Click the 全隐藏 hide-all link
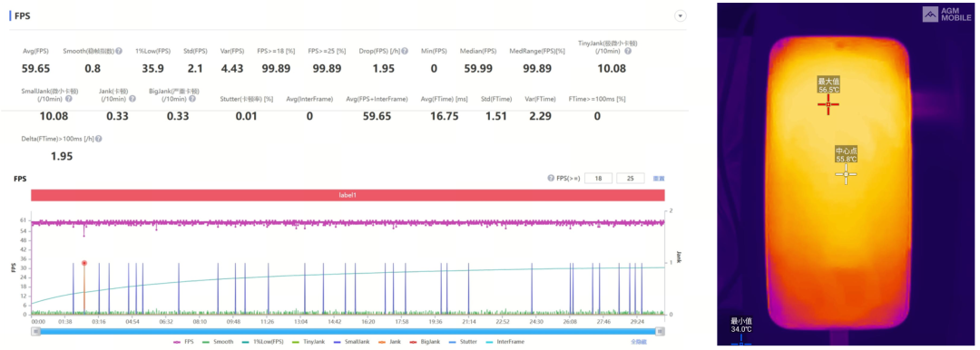 pos(638,342)
